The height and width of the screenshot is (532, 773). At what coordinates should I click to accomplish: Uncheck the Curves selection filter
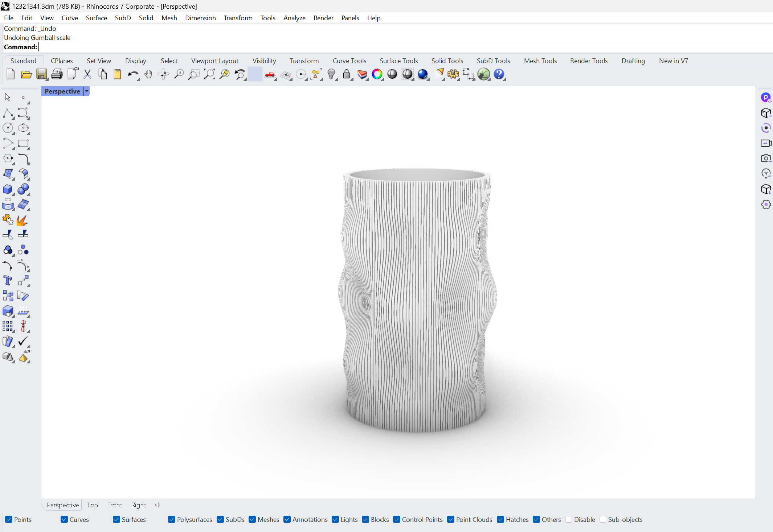64,519
